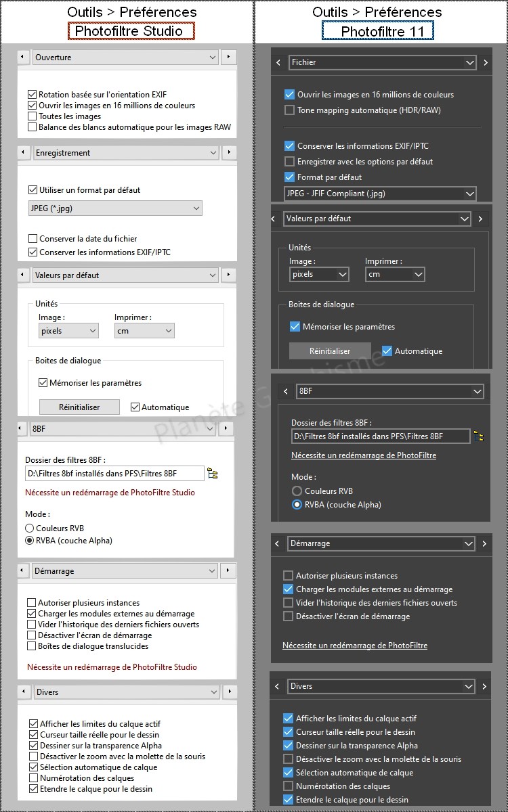Click the 8BF folder browse icon in Photofiltre Studio

tap(212, 474)
